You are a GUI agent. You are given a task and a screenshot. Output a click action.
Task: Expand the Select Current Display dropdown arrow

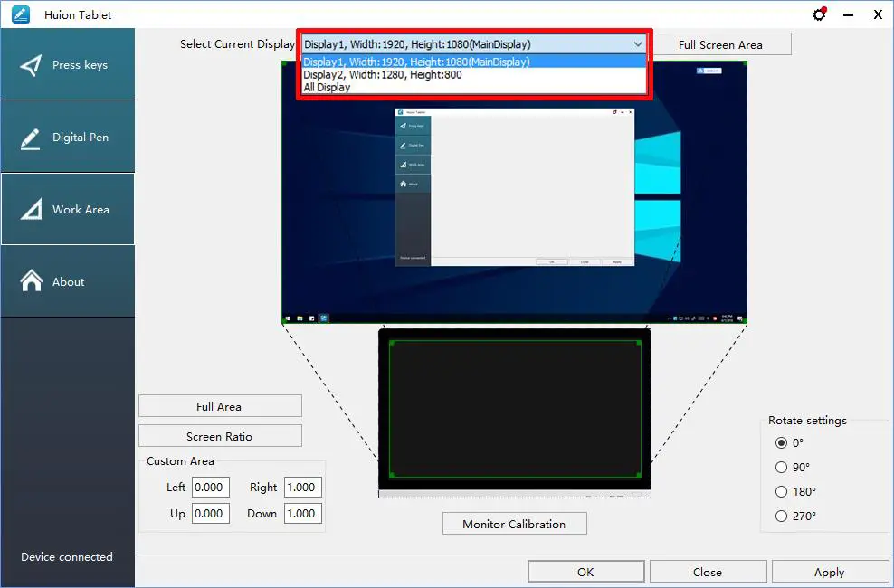pos(637,43)
